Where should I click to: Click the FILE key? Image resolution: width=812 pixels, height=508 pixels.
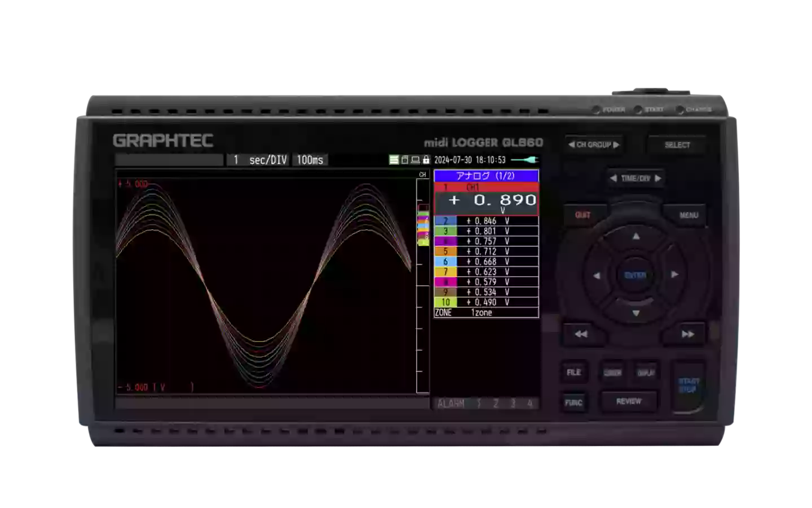point(574,373)
